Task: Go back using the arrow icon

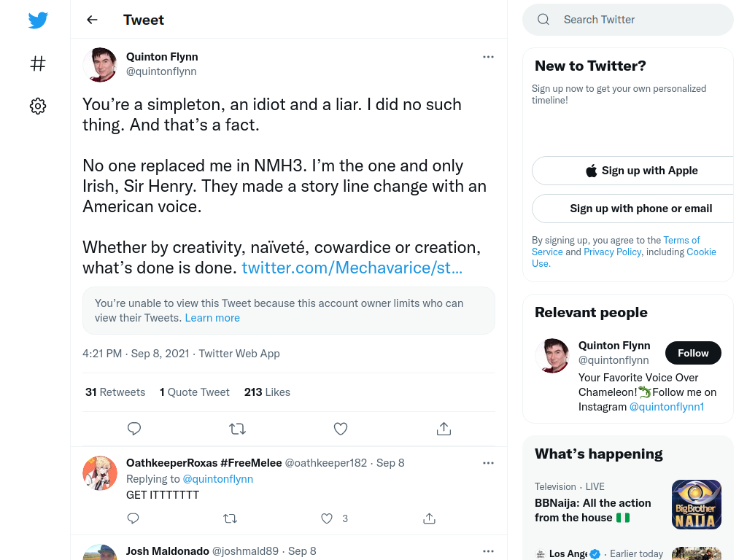Action: tap(92, 20)
